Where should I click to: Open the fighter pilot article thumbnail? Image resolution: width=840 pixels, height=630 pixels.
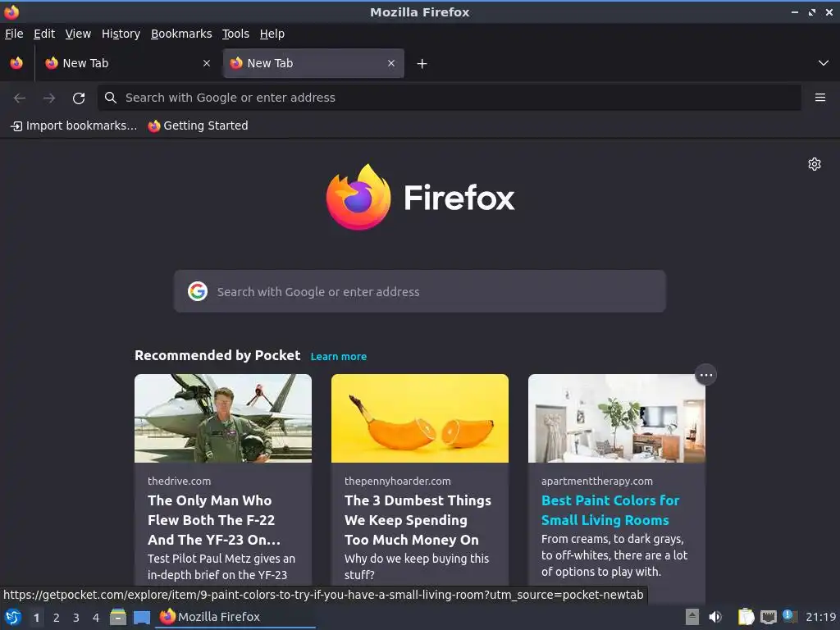point(223,418)
